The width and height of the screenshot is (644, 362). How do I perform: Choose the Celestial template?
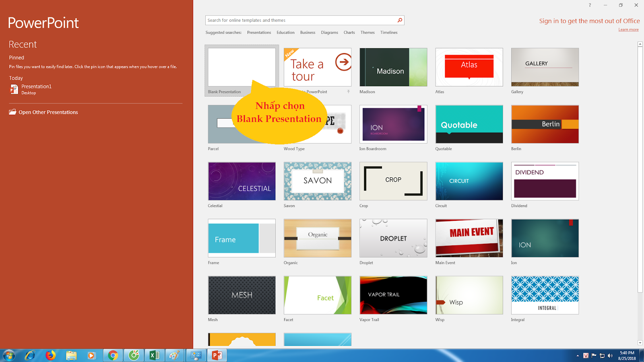click(242, 181)
